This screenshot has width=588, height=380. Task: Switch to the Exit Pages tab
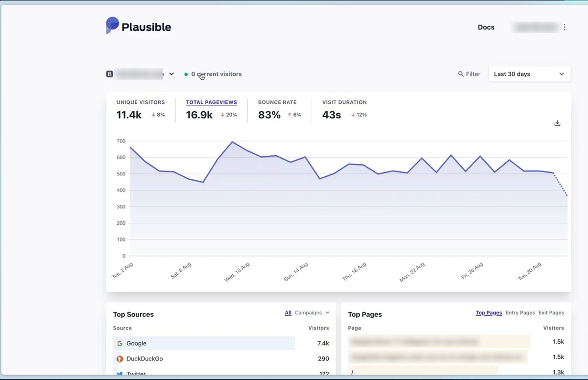pos(551,313)
